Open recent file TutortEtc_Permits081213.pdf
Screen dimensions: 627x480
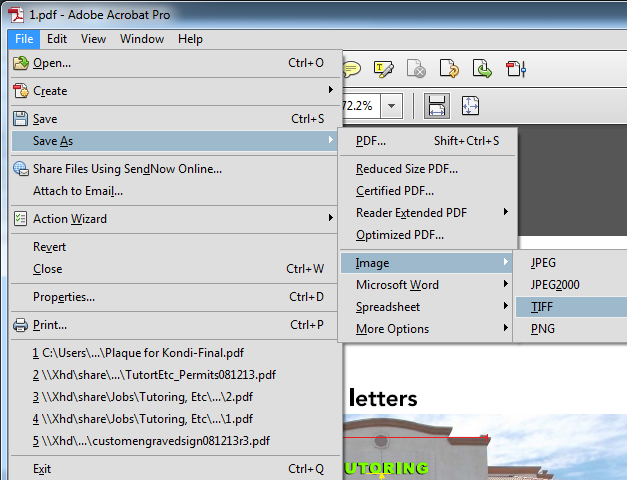pos(174,375)
